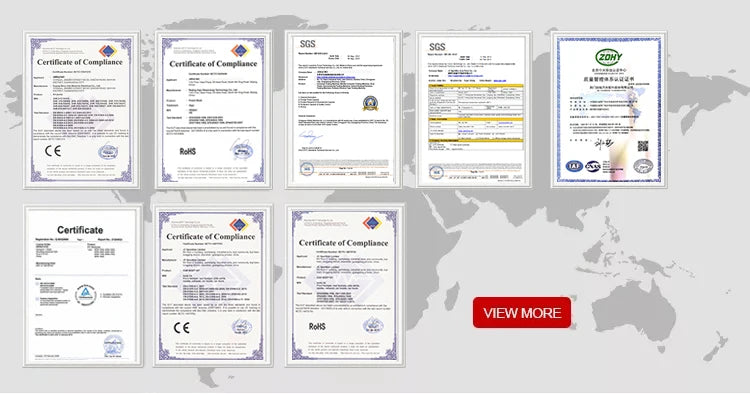The height and width of the screenshot is (394, 750).
Task: Open the ZDHY quality management certificate
Action: (609, 109)
